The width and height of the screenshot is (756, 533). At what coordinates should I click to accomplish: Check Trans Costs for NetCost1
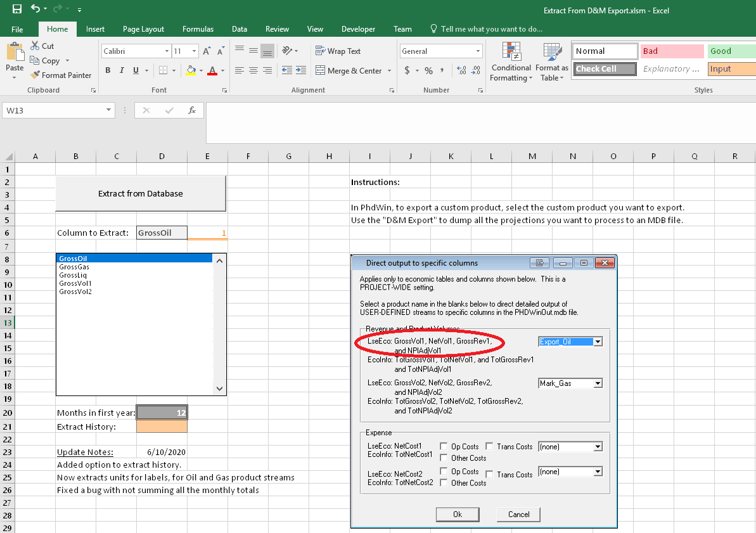pyautogui.click(x=490, y=447)
